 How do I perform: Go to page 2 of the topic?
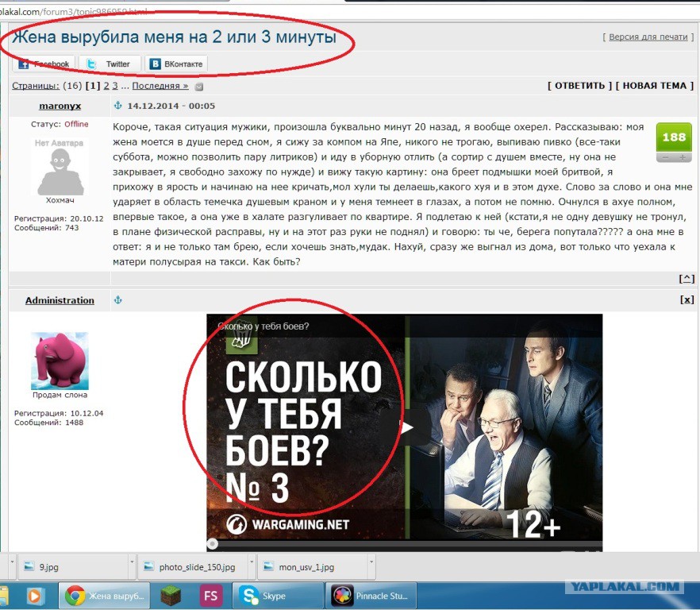(106, 86)
